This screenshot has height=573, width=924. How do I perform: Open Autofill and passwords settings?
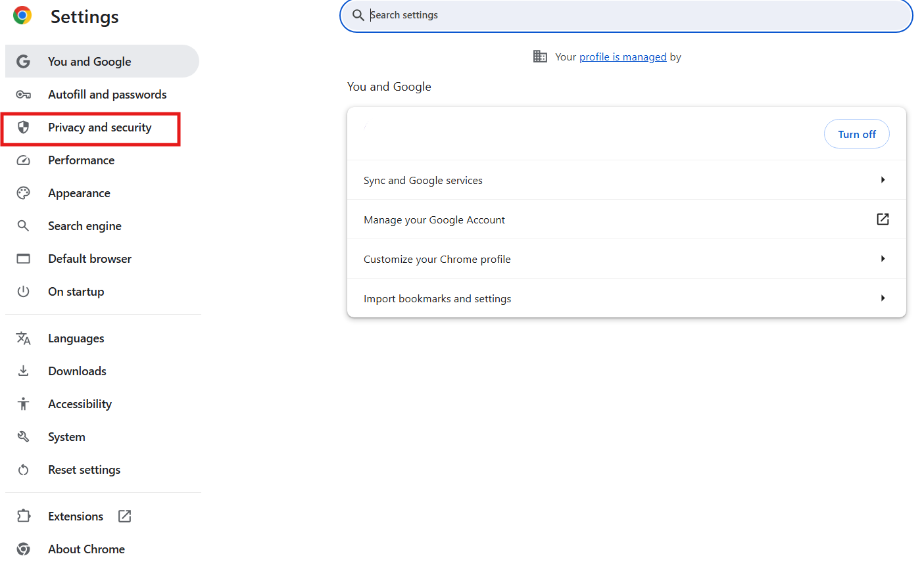coord(102,95)
